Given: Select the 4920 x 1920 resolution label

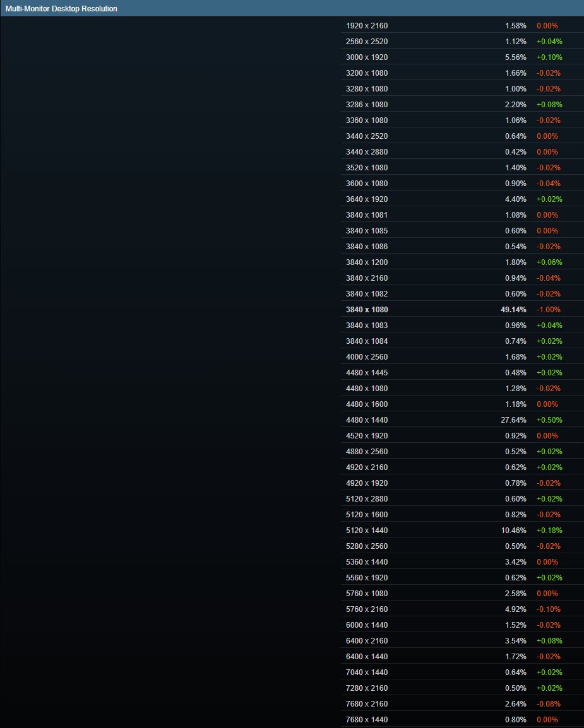Looking at the screenshot, I should coord(367,483).
